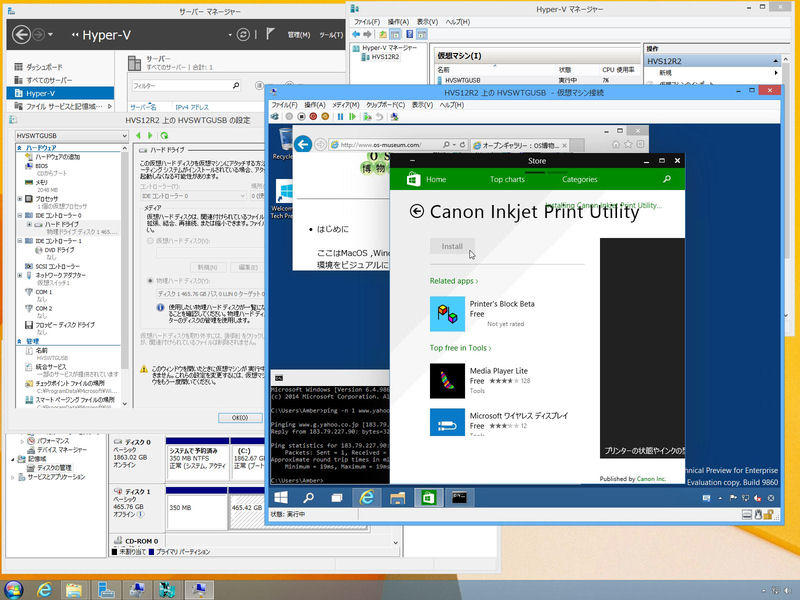The width and height of the screenshot is (800, 600).
Task: Select ディスクの管理 in management tree
Action: [x=54, y=467]
